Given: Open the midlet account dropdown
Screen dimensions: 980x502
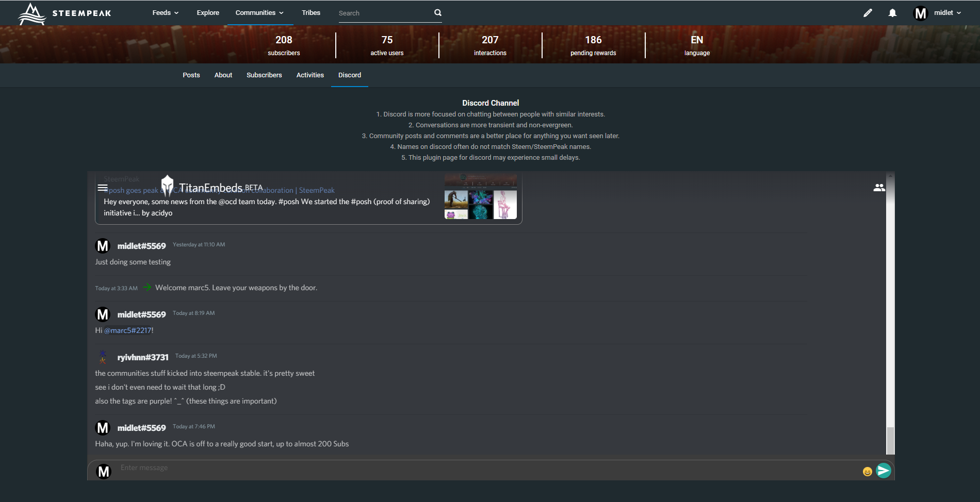Looking at the screenshot, I should pos(948,13).
